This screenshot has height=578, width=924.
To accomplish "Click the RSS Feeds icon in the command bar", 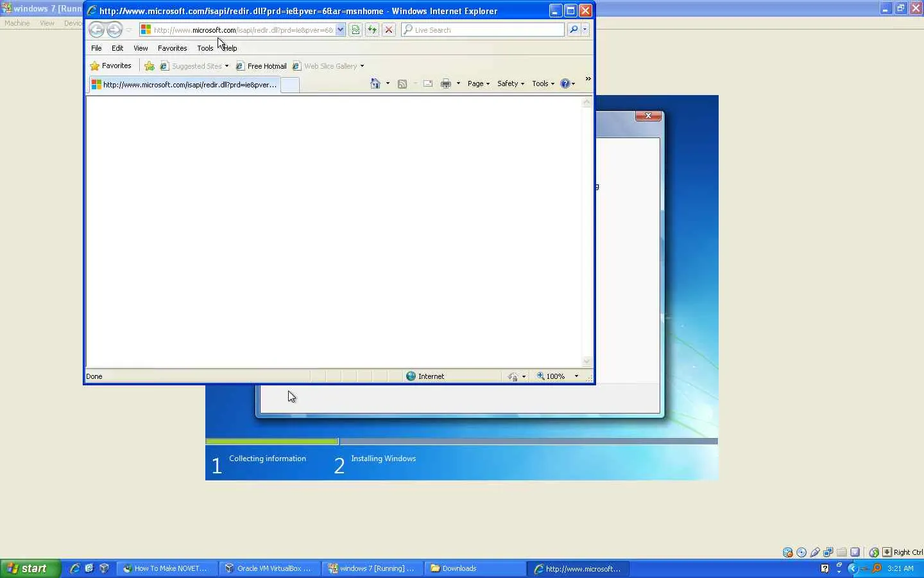I will (402, 83).
